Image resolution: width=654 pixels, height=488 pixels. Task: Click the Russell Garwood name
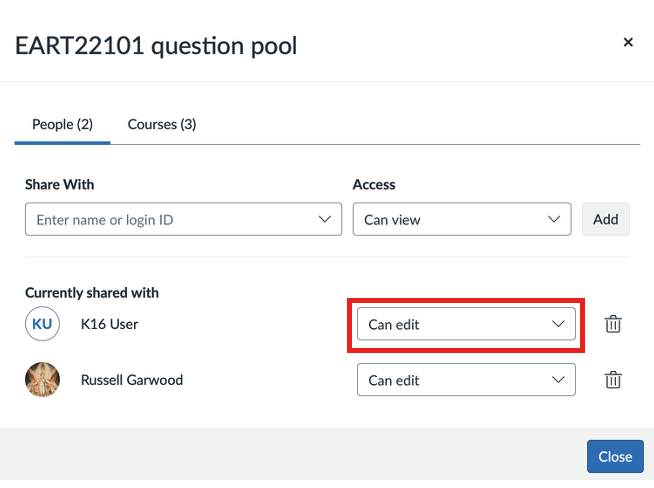coord(132,380)
